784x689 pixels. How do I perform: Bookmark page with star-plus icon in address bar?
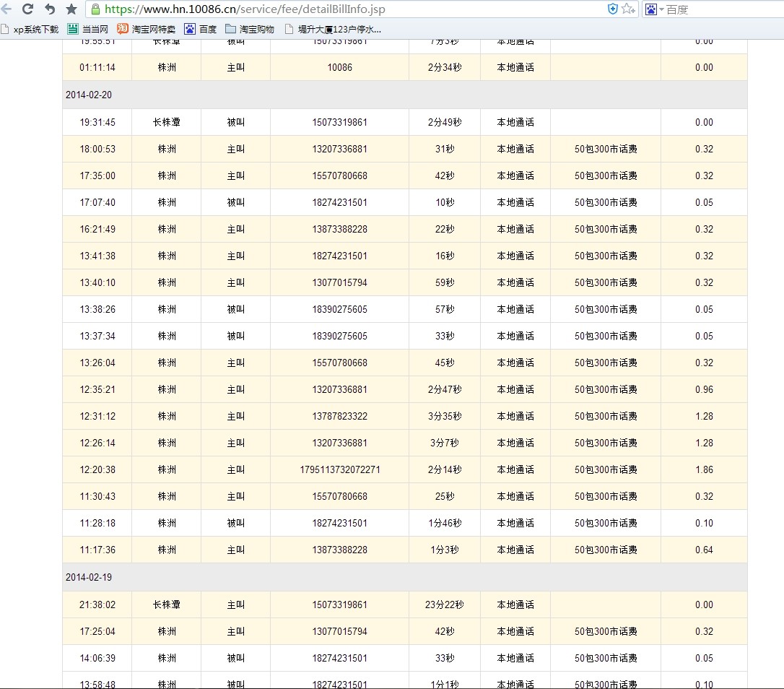(628, 9)
